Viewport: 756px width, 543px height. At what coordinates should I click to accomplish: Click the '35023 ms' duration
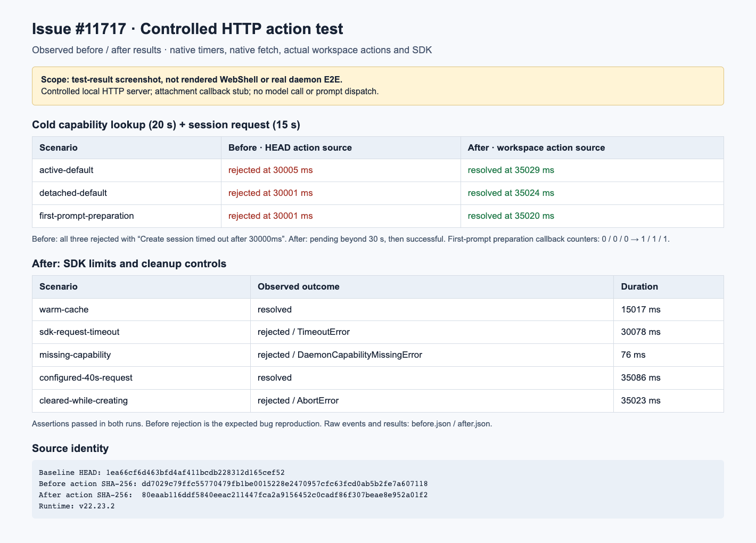[x=641, y=400]
